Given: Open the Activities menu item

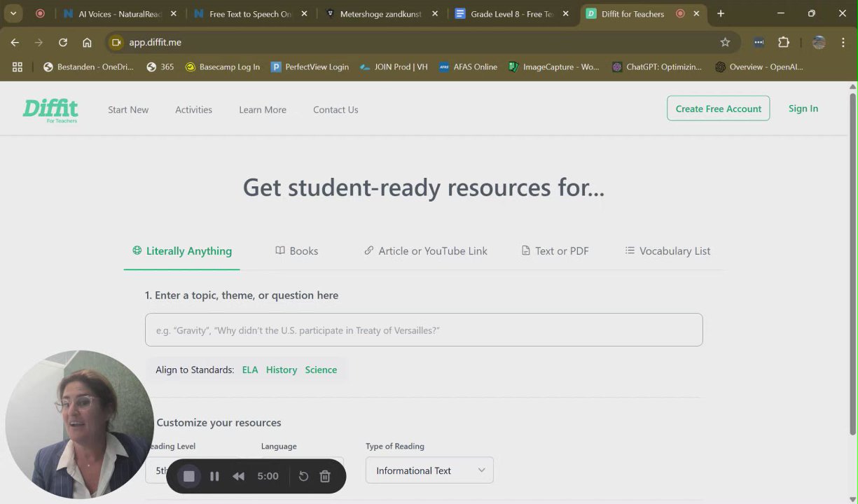Looking at the screenshot, I should [x=193, y=110].
